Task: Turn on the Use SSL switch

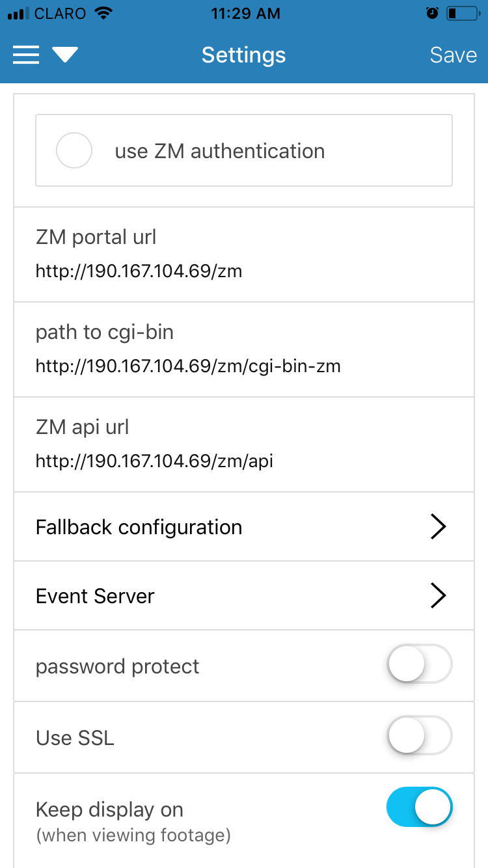Action: click(420, 735)
